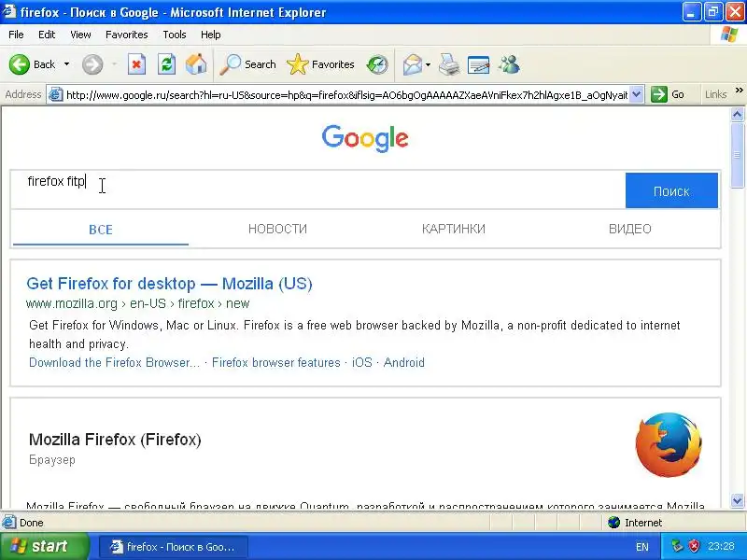Click the green Go button
747x560 pixels.
click(x=668, y=94)
